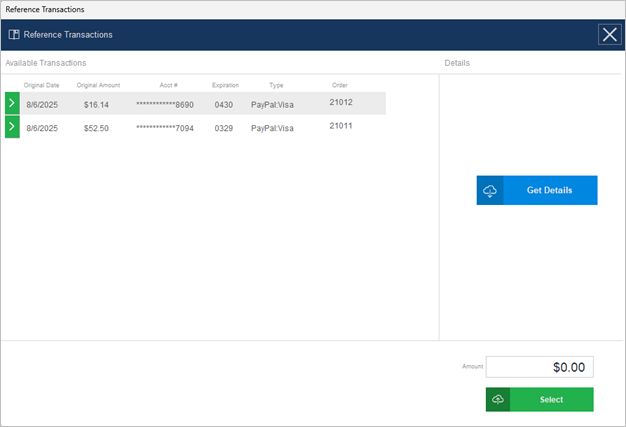626x427 pixels.
Task: Click order number 21012
Action: [x=341, y=102]
